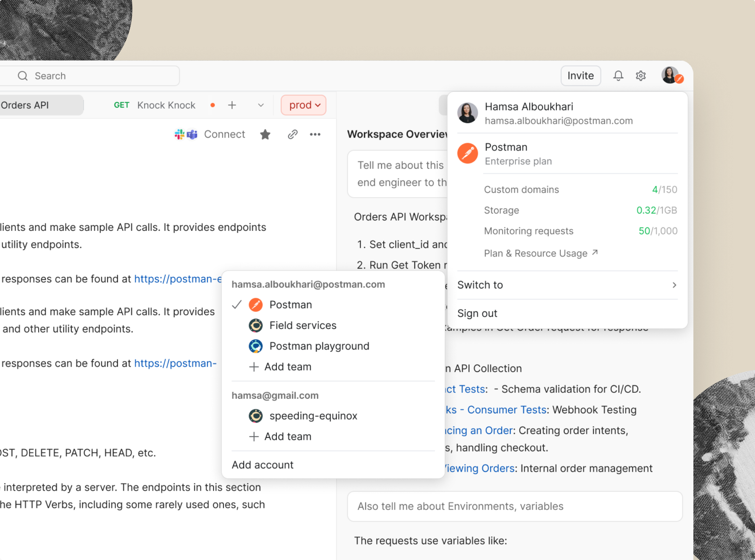Switch to Field services team
This screenshot has height=560, width=755.
click(x=333, y=325)
